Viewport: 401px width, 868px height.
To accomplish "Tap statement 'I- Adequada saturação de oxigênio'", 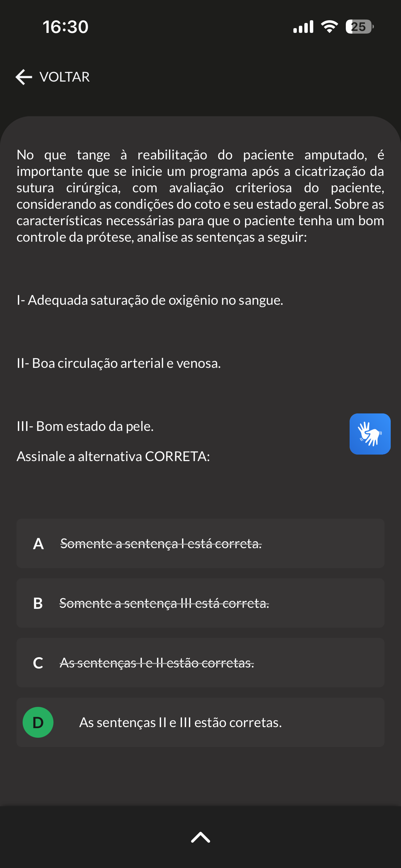I will 150,300.
